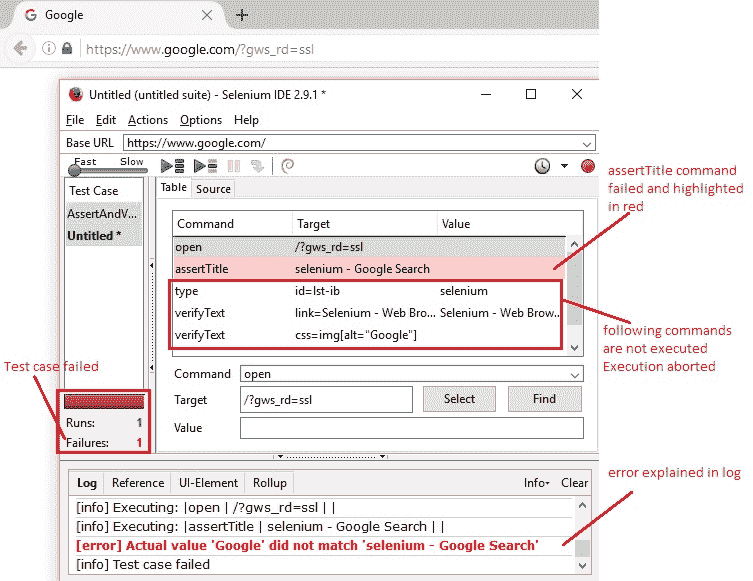The image size is (753, 581).
Task: Click the site info icon in address bar
Action: [49, 48]
